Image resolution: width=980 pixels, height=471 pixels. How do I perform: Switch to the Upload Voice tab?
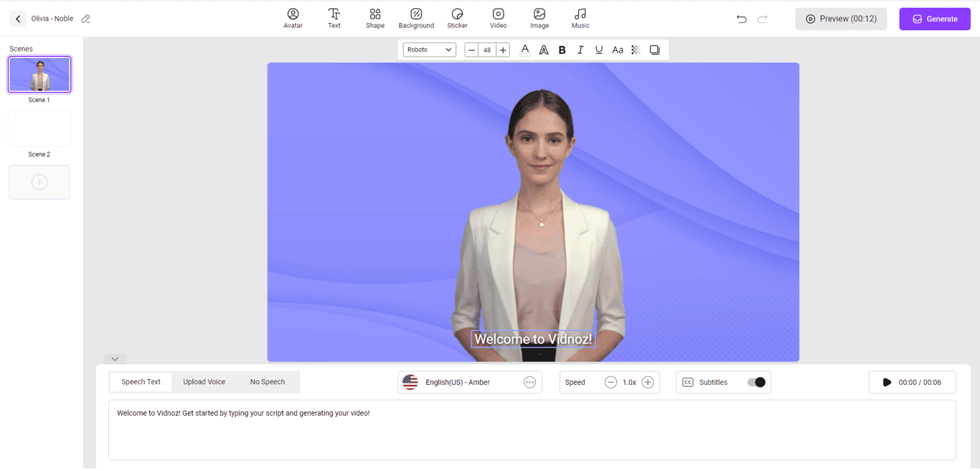click(x=204, y=382)
